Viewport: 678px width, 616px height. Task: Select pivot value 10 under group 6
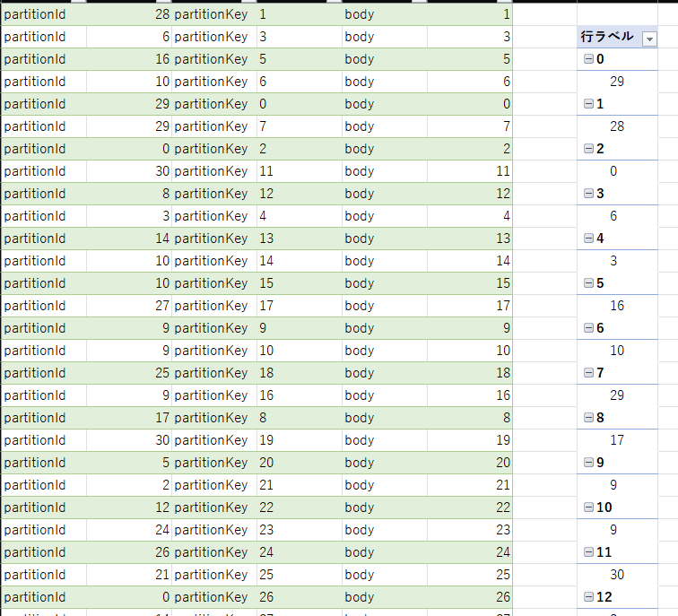(x=617, y=351)
